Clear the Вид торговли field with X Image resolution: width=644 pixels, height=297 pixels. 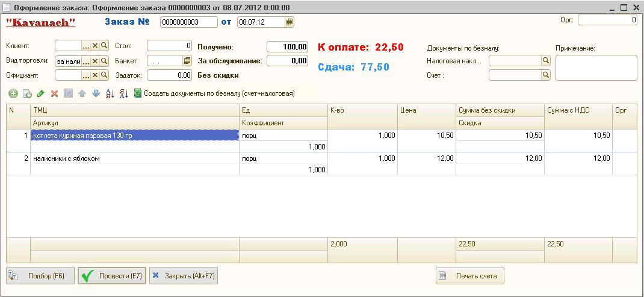(x=94, y=61)
